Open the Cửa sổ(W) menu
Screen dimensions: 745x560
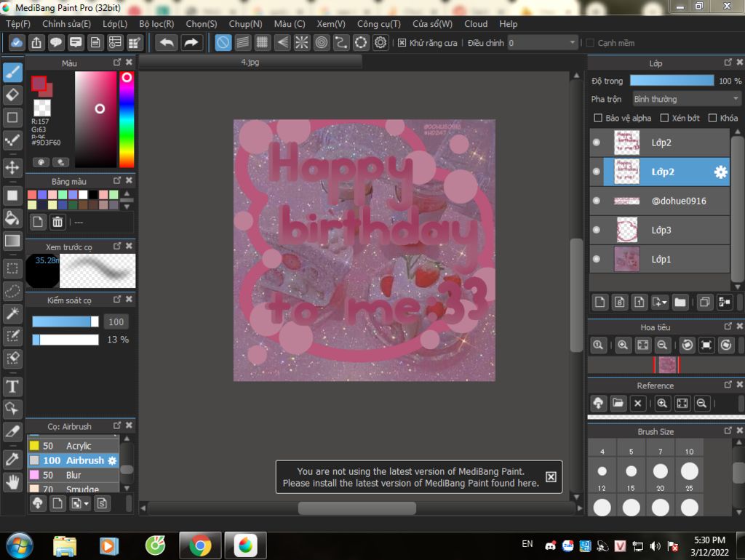coord(432,24)
